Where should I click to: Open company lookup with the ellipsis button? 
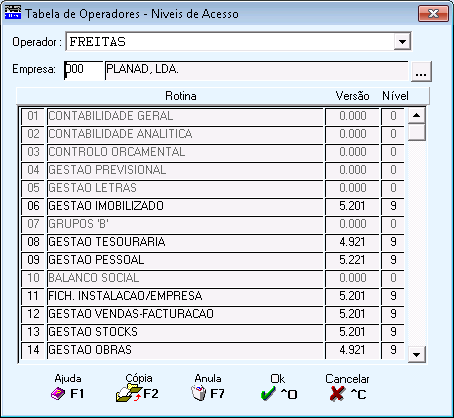tap(421, 71)
